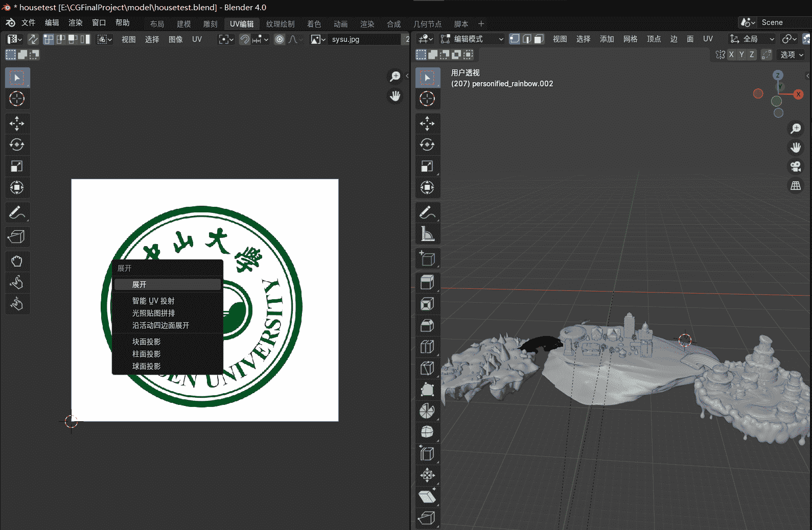This screenshot has width=812, height=530.
Task: Open the sticky selection mode dropdown
Action: [104, 39]
